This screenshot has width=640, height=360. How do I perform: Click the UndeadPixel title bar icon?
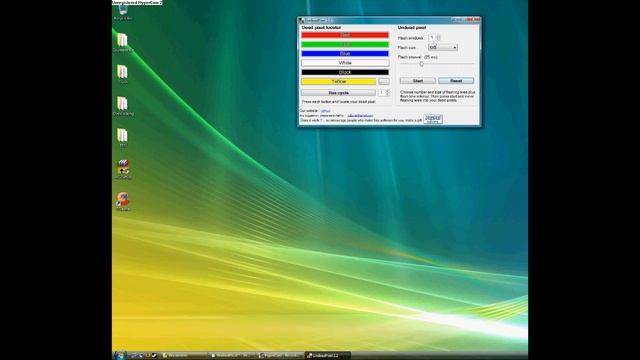click(301, 20)
